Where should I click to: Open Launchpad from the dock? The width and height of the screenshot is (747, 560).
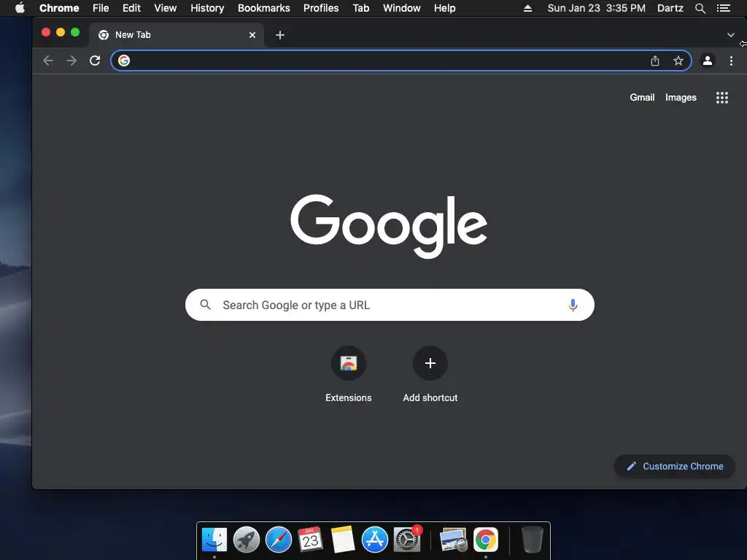tap(247, 540)
